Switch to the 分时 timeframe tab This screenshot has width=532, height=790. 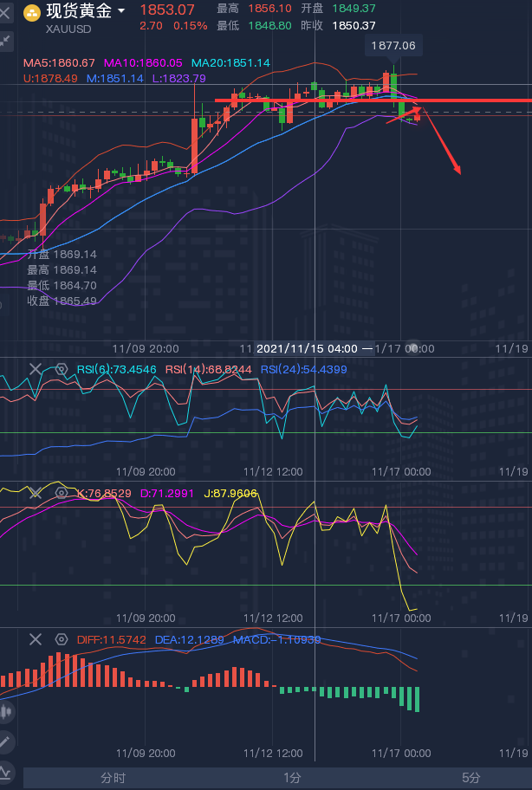(x=113, y=778)
